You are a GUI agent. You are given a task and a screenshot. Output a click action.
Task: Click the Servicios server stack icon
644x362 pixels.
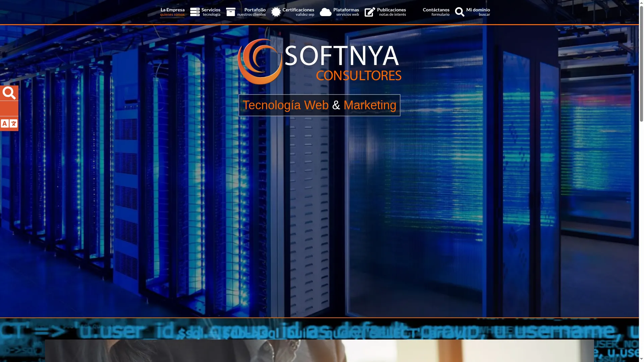(x=195, y=12)
